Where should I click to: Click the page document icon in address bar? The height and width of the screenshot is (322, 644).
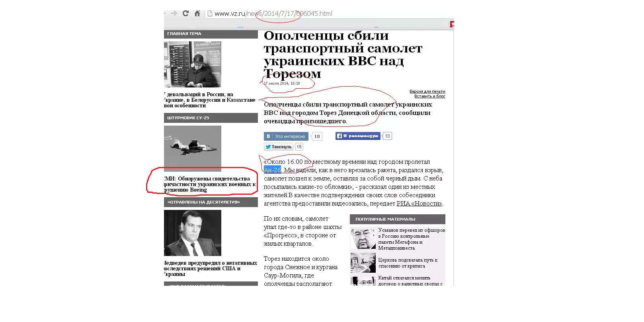pyautogui.click(x=210, y=14)
